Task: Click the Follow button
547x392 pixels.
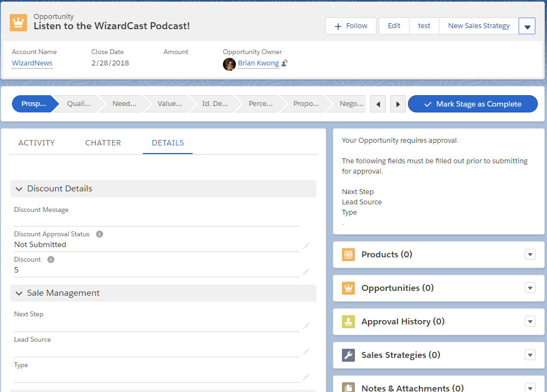Action: (x=351, y=26)
